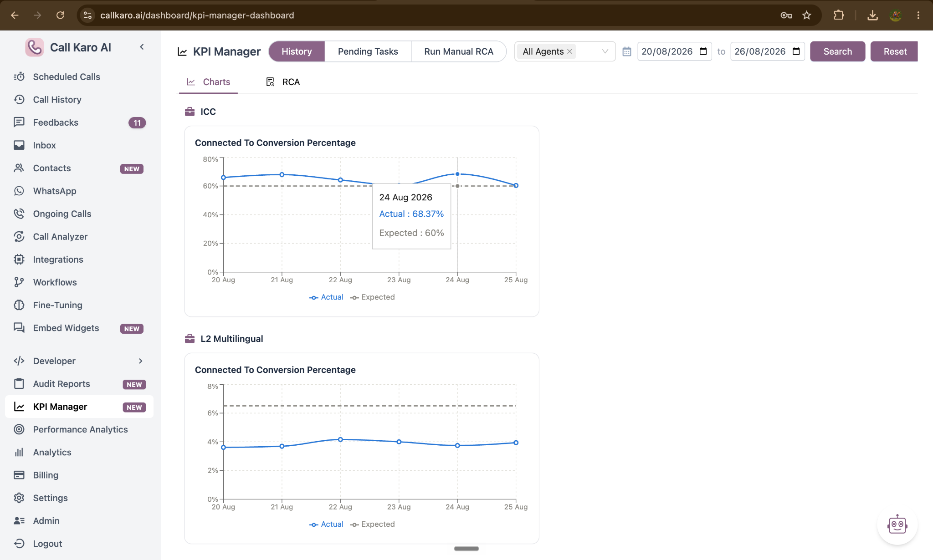The width and height of the screenshot is (933, 560).
Task: Open browser Downloads icon
Action: (x=872, y=15)
